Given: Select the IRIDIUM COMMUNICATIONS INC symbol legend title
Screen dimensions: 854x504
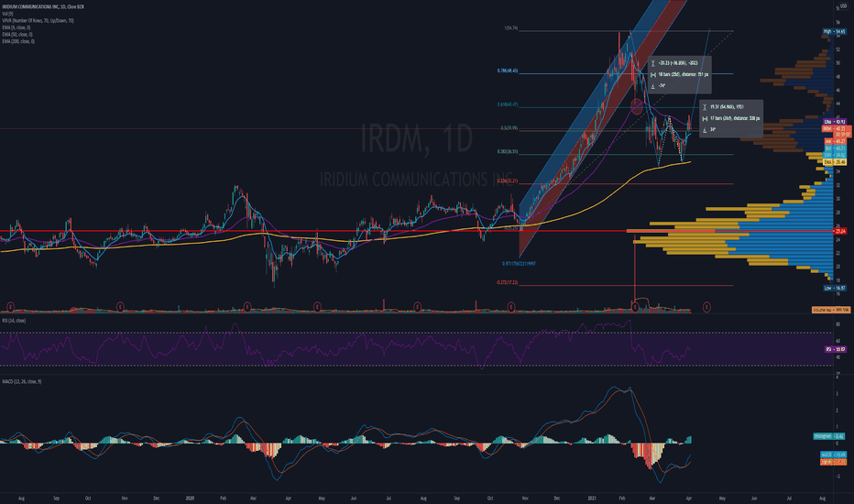Looking at the screenshot, I should [x=43, y=7].
